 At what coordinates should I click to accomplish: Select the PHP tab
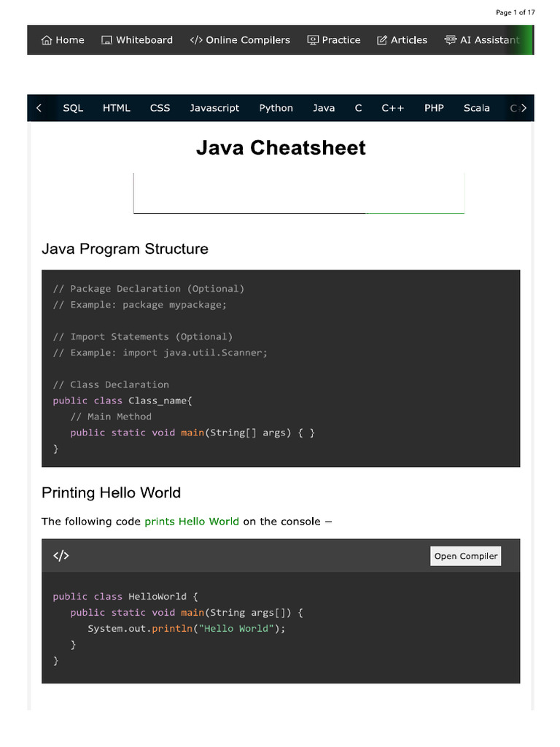[434, 108]
